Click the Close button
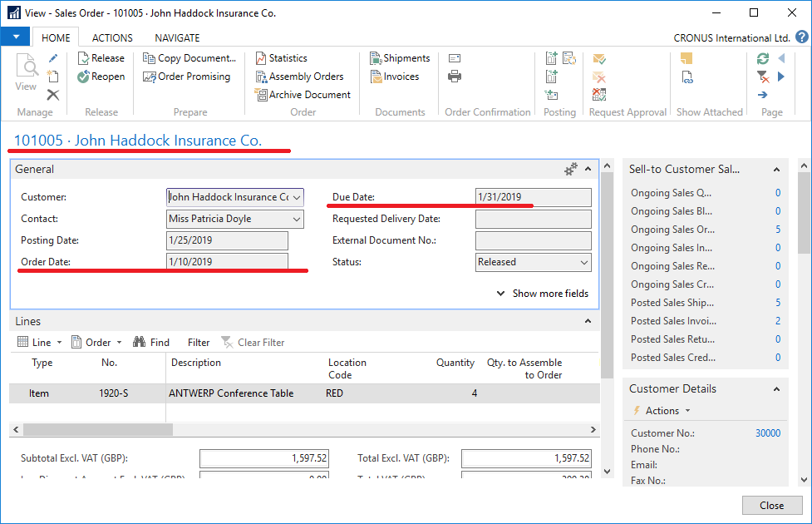This screenshot has width=812, height=524. click(x=771, y=506)
